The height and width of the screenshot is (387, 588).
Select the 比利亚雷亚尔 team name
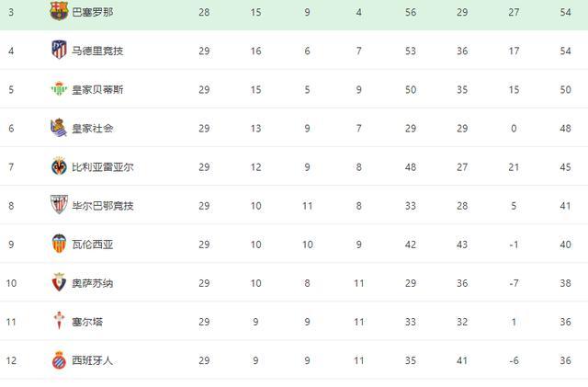tap(103, 167)
